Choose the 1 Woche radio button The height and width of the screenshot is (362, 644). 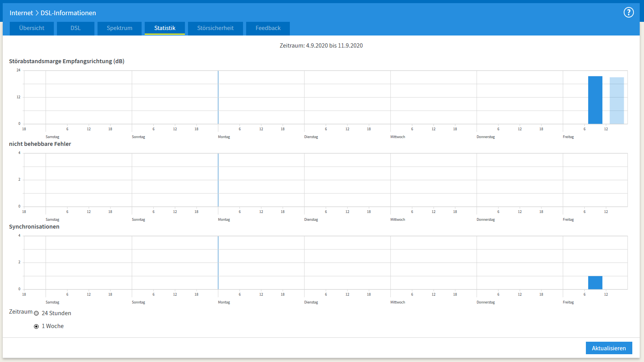pyautogui.click(x=36, y=326)
